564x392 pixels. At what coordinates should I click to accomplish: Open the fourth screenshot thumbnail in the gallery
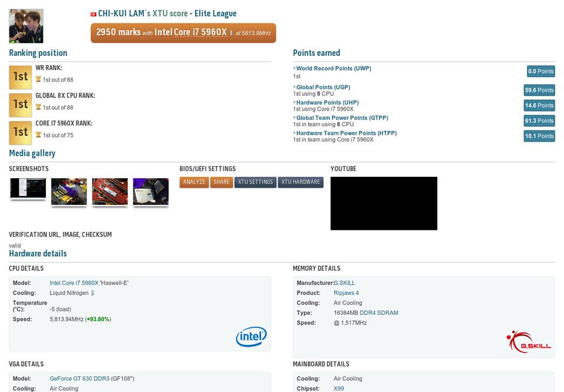point(151,192)
